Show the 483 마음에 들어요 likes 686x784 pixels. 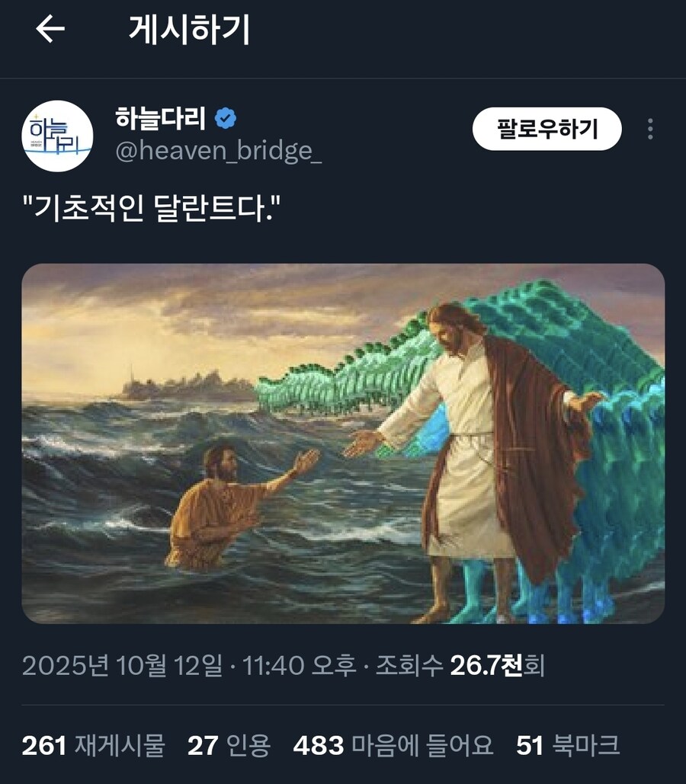click(x=393, y=745)
